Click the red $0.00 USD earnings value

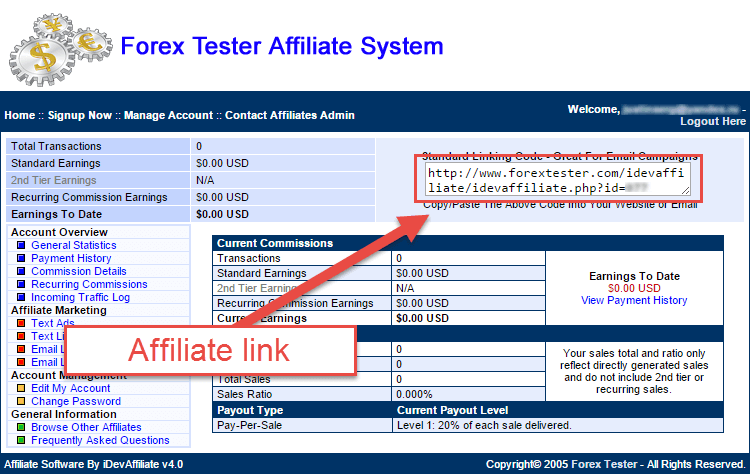point(634,288)
